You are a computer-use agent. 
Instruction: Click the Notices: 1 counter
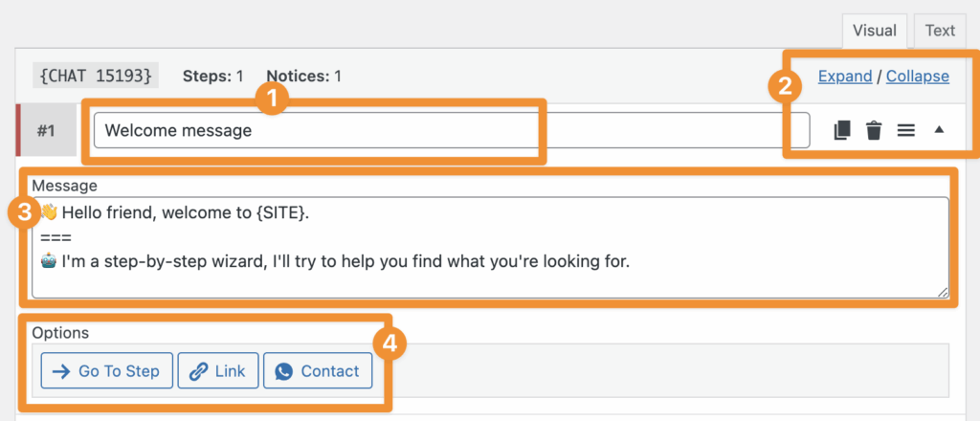(x=303, y=75)
